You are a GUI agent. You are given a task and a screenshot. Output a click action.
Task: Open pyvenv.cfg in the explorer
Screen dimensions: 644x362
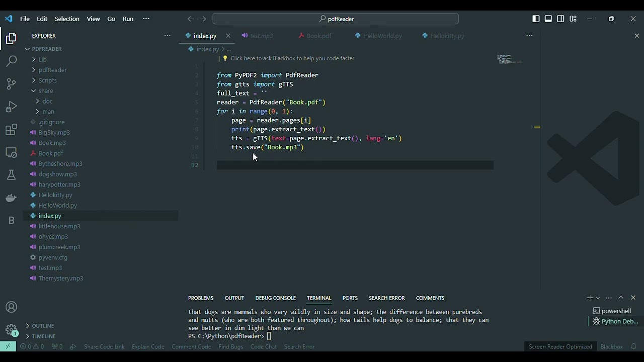click(x=53, y=257)
